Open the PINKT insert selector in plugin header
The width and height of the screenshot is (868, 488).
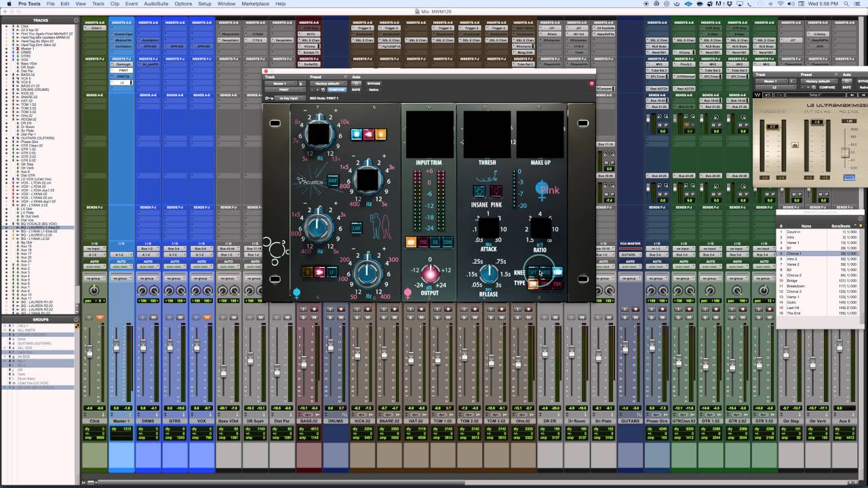[x=284, y=89]
